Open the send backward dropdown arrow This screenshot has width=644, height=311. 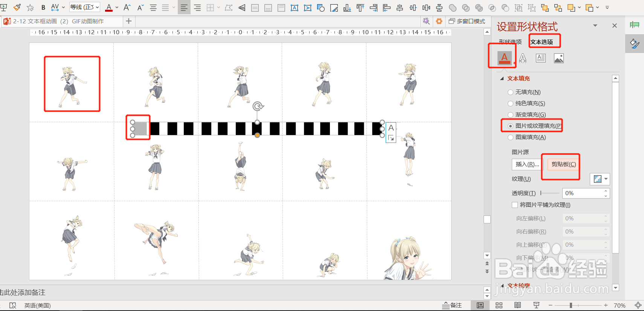click(x=597, y=8)
